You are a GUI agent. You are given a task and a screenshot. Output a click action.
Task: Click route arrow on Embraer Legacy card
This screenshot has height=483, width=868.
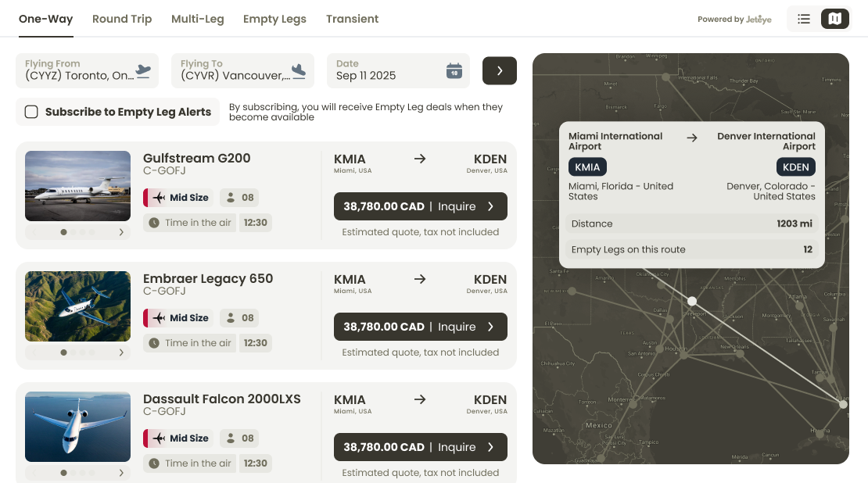[420, 279]
